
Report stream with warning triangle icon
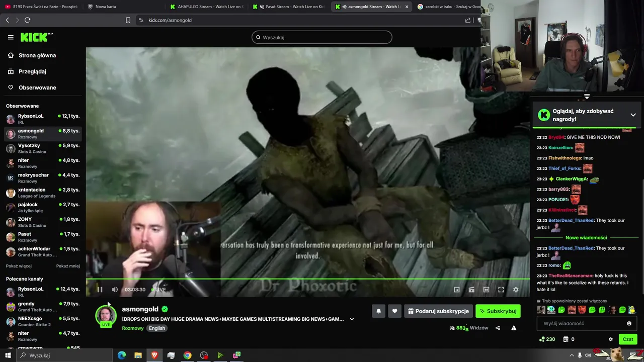514,328
